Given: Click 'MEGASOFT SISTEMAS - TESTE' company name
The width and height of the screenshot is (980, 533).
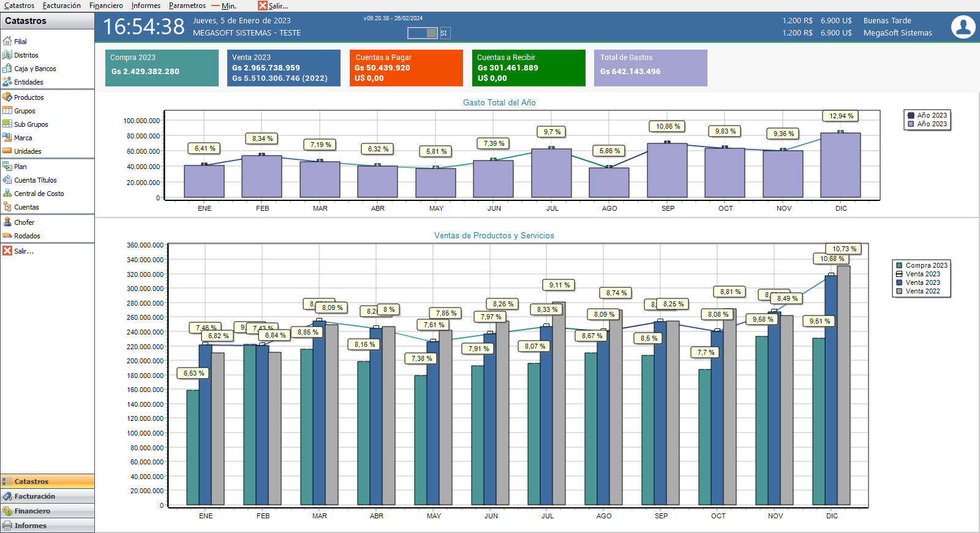Looking at the screenshot, I should click(247, 33).
